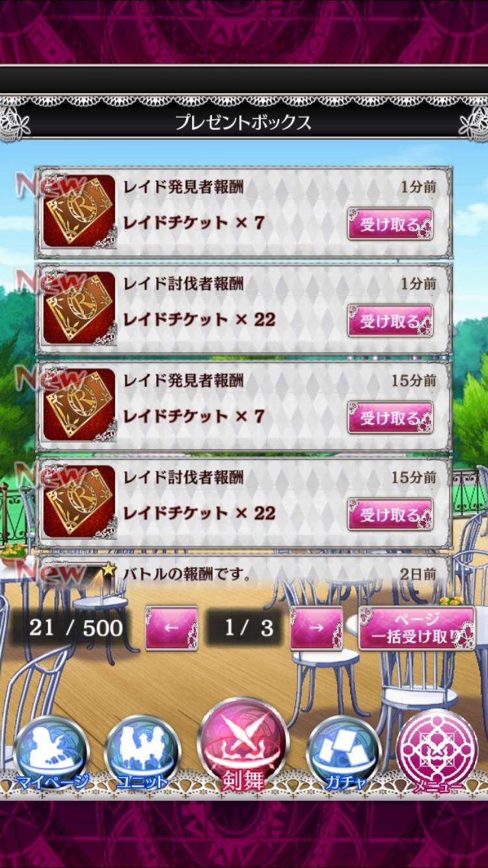Image resolution: width=488 pixels, height=868 pixels.
Task: Claim the 1分前 レイドチケット × 22 reward
Action: coord(390,321)
